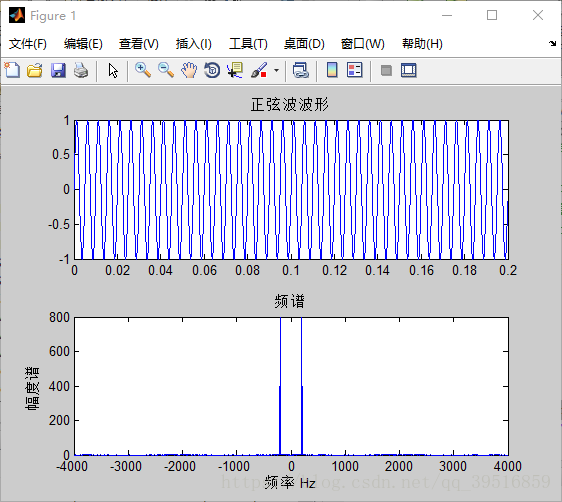Viewport: 562px width, 502px height.
Task: Save the figure using the floppy icon
Action: [x=58, y=70]
